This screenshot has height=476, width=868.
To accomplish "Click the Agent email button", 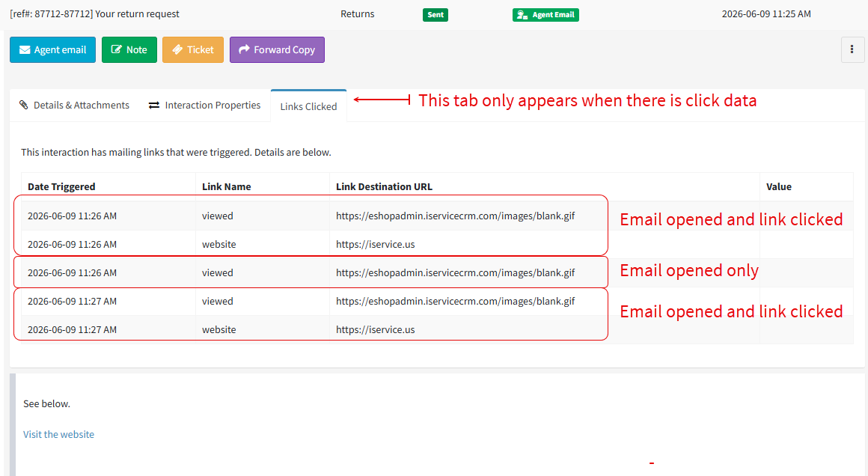I will (x=52, y=50).
